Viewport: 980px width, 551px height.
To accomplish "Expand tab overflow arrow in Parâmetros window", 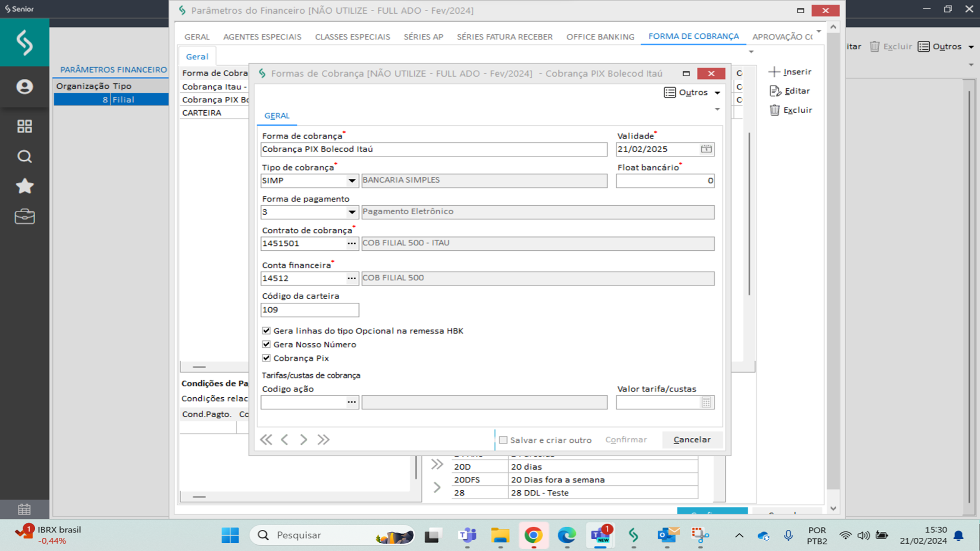I will 818,31.
